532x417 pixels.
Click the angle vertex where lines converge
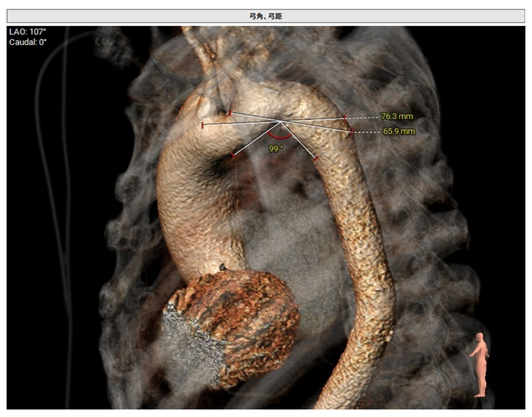point(281,121)
